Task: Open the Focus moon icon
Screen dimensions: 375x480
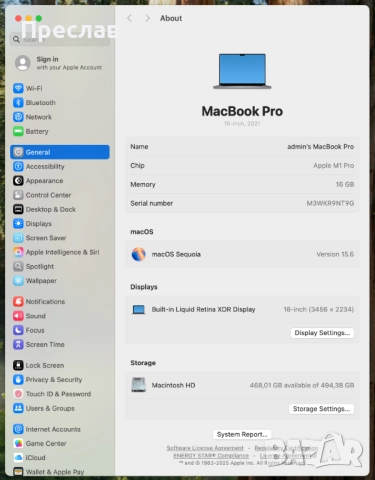Action: (x=18, y=330)
